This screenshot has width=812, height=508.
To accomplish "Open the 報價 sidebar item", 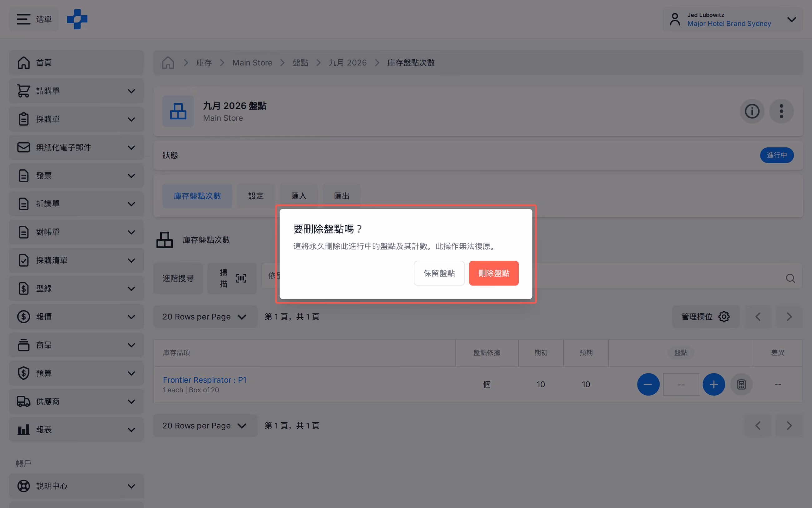I will click(x=76, y=317).
